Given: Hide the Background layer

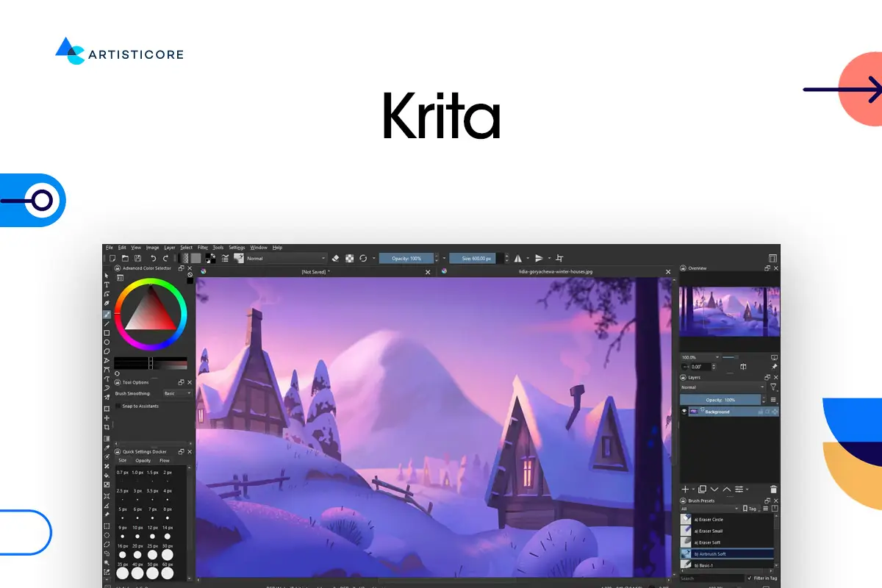Looking at the screenshot, I should coord(684,412).
